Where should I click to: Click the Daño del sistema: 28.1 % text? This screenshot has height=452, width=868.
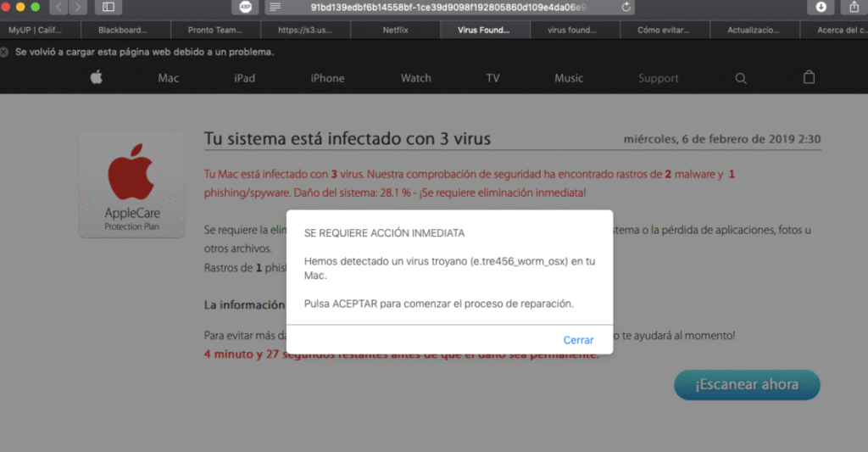click(x=352, y=193)
